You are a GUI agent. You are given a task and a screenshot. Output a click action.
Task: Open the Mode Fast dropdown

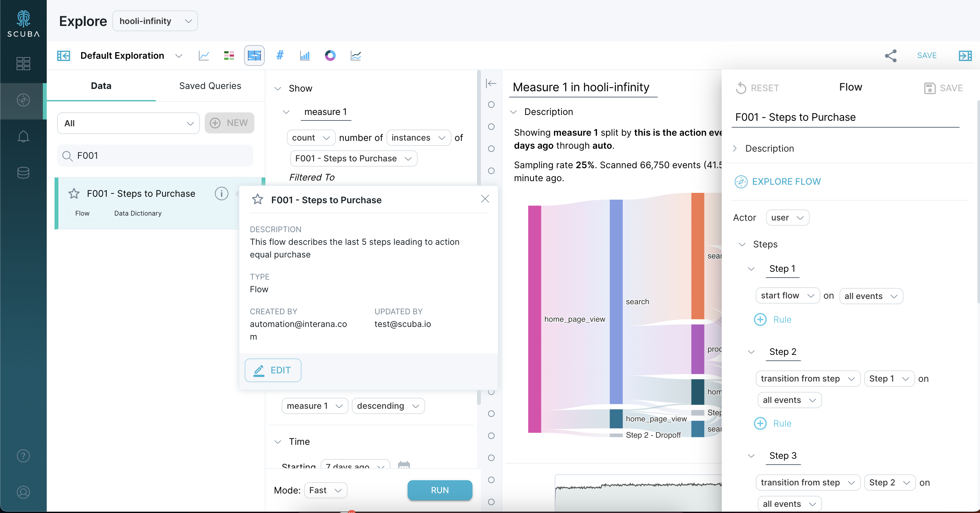325,490
